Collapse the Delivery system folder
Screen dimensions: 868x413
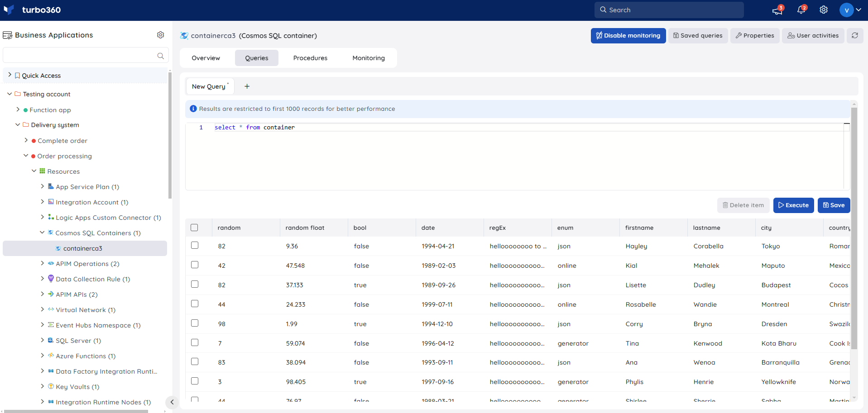coord(18,124)
